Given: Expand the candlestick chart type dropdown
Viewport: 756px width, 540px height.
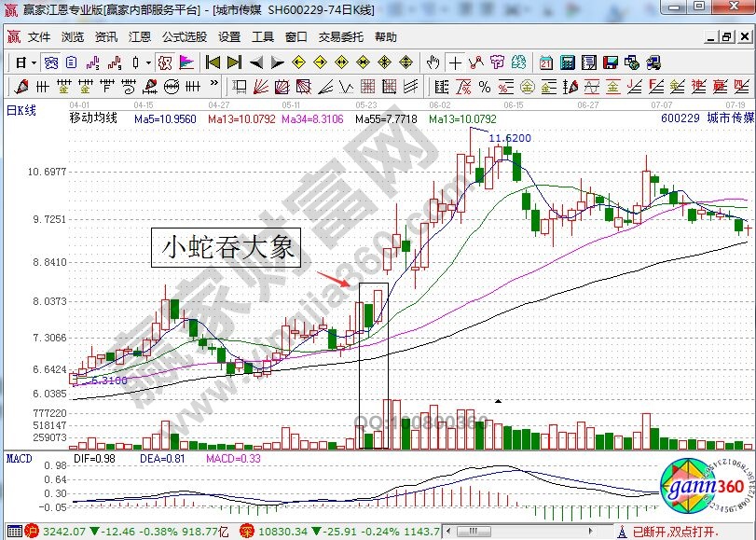Looking at the screenshot, I should click(x=148, y=62).
